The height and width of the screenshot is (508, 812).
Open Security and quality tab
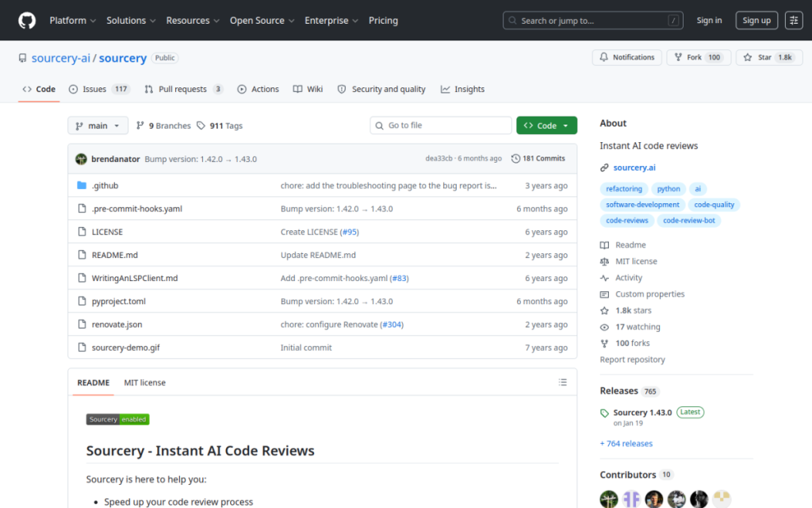(x=381, y=89)
